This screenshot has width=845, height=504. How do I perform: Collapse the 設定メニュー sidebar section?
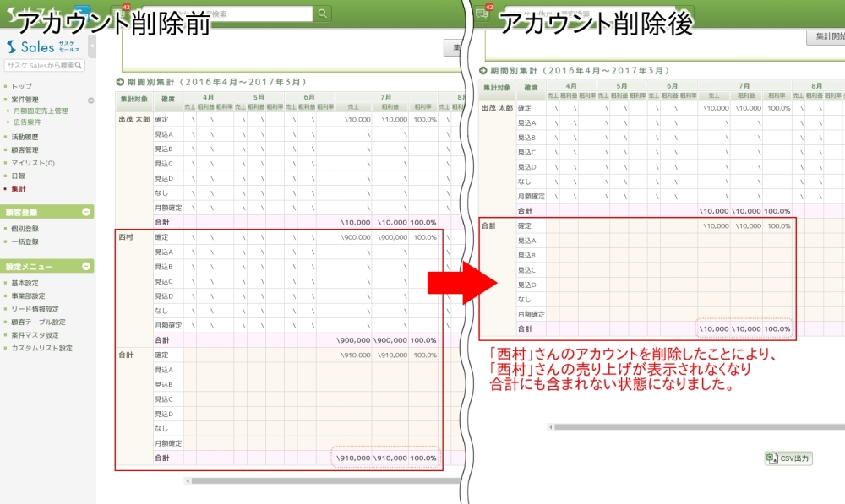pos(86,267)
